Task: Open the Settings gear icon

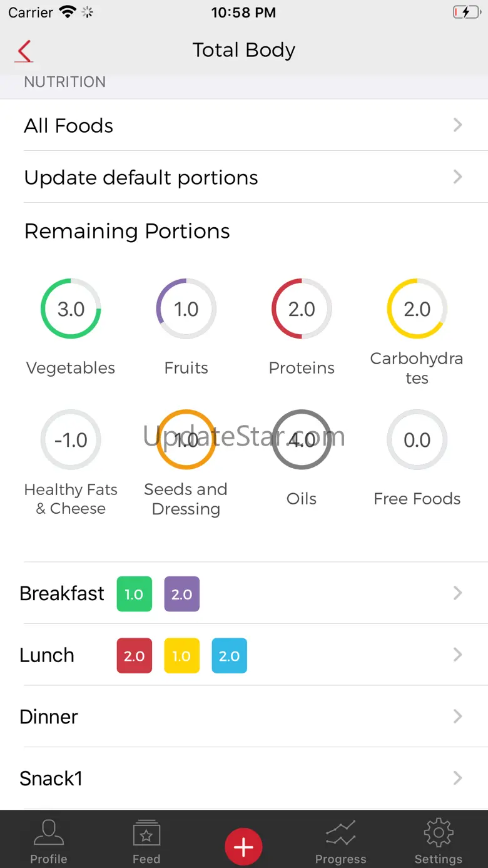Action: click(438, 841)
